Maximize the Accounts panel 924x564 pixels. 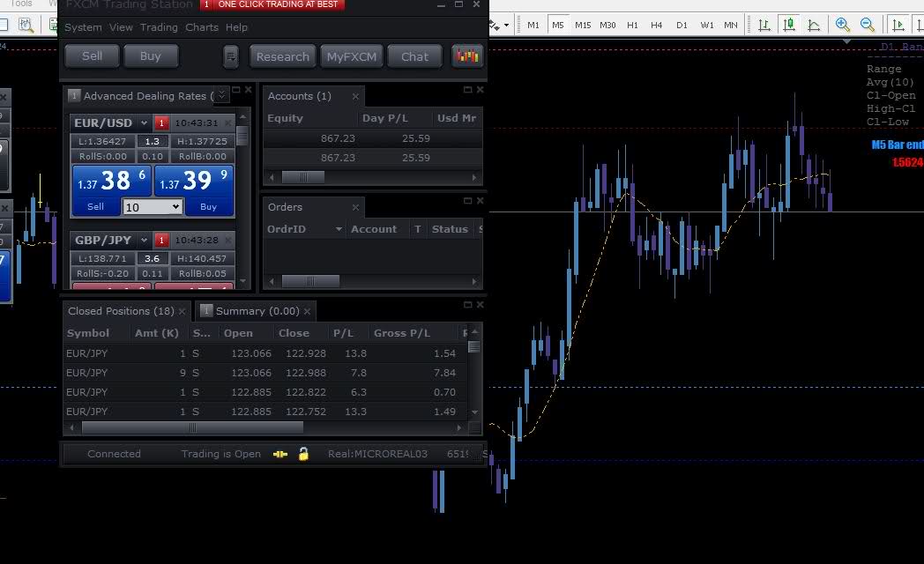pyautogui.click(x=468, y=90)
